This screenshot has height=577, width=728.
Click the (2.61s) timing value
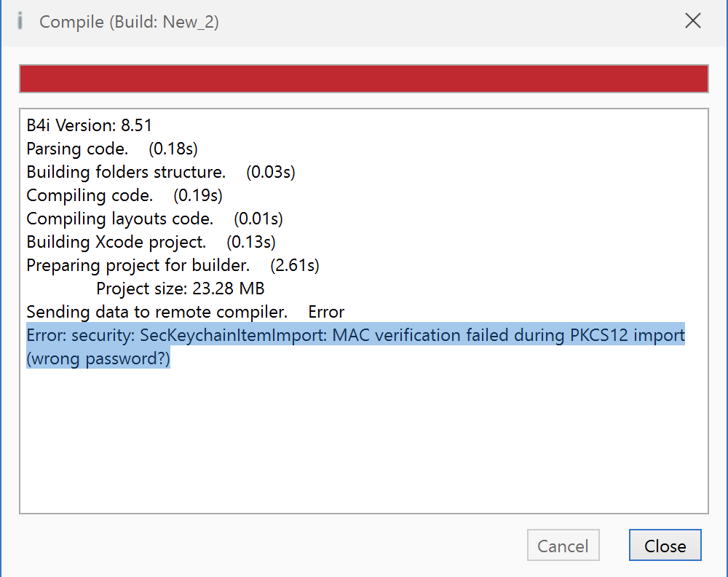click(x=294, y=266)
